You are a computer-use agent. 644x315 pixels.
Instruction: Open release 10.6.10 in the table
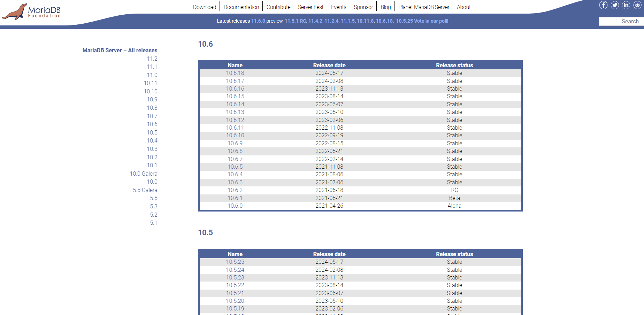[x=235, y=135]
